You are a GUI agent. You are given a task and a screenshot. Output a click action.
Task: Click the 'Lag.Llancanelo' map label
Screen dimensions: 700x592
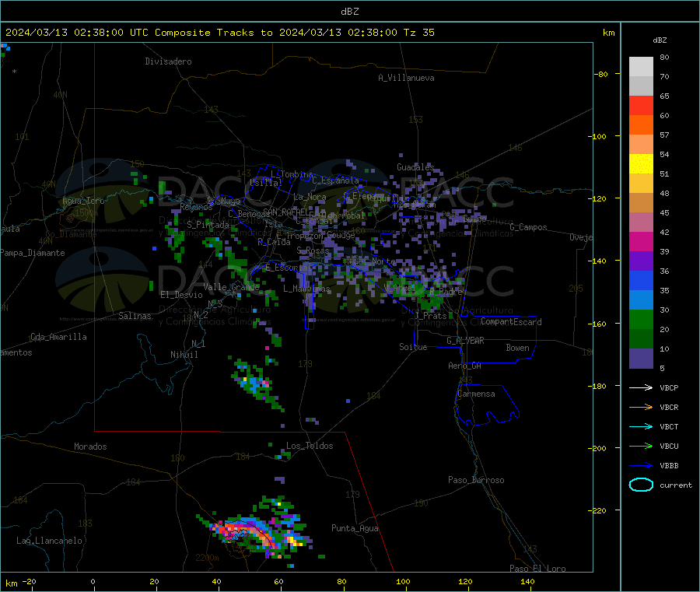tap(50, 541)
